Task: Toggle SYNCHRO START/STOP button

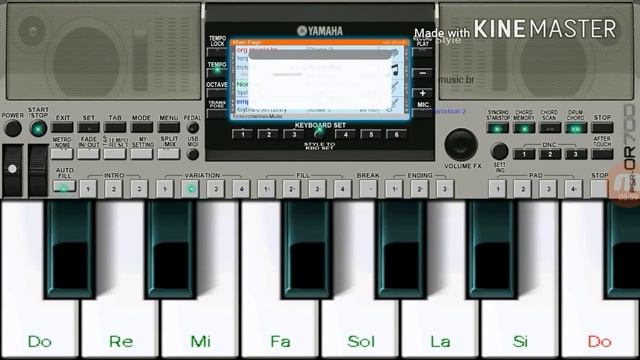Action: coord(498,128)
